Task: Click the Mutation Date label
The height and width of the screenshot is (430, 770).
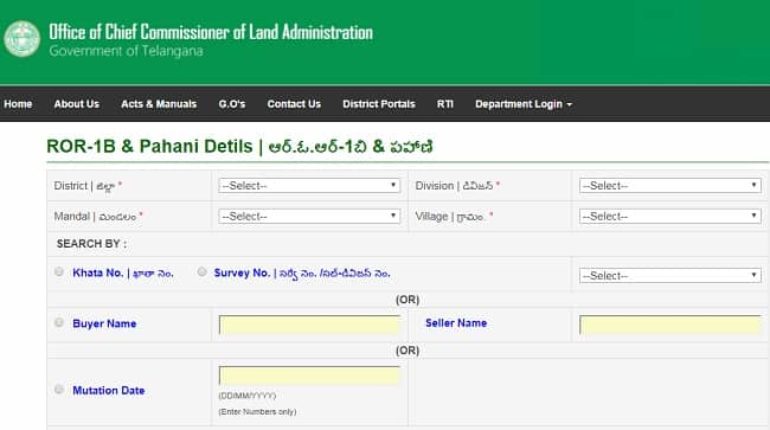Action: point(109,391)
